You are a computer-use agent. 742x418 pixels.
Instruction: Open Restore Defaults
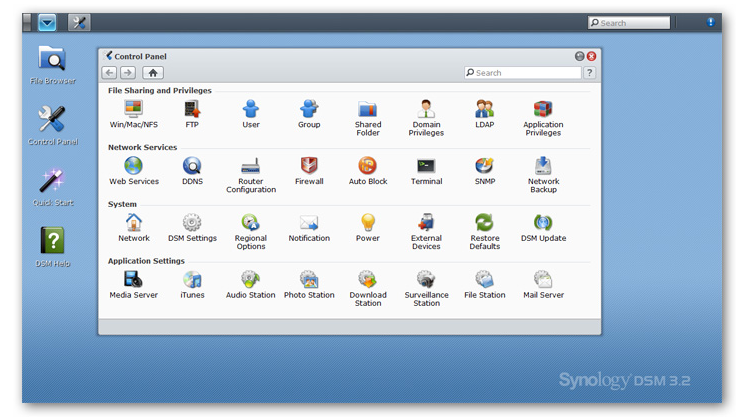pos(485,223)
